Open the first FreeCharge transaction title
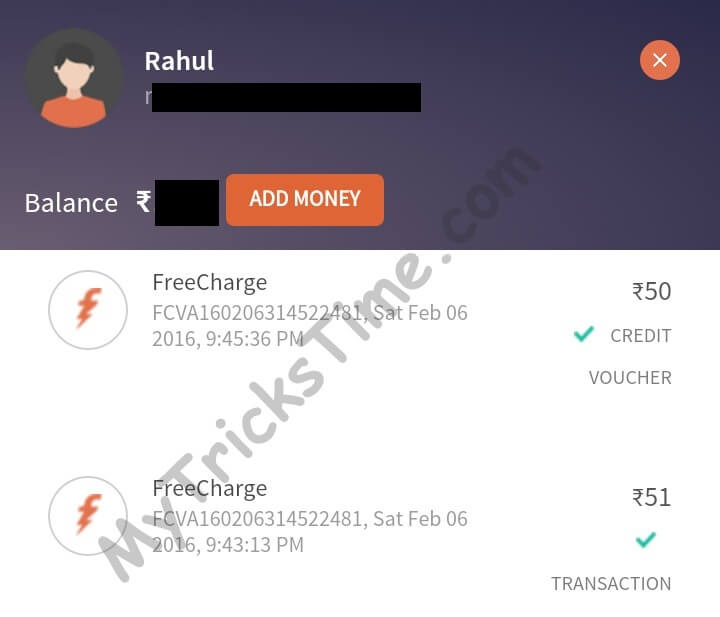Screen dimensions: 720x617 210,283
